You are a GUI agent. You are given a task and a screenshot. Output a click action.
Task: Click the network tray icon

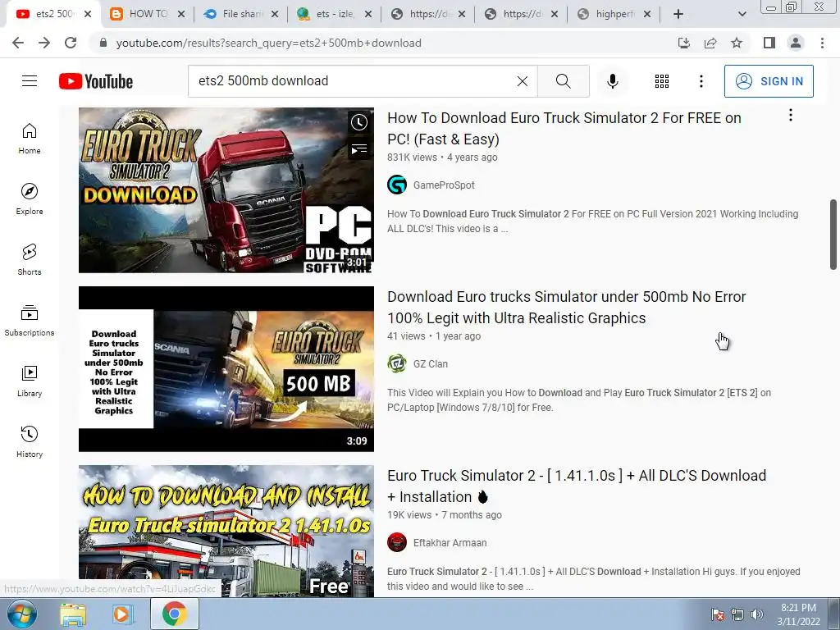(737, 614)
